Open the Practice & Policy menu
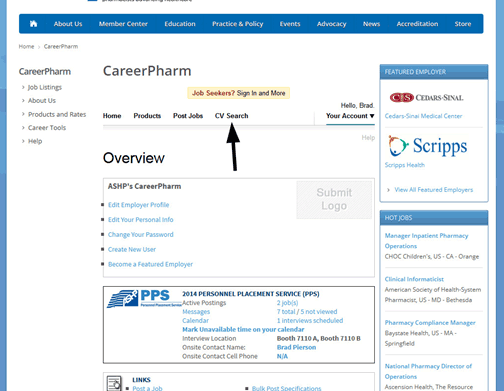504x391 pixels. tap(237, 24)
